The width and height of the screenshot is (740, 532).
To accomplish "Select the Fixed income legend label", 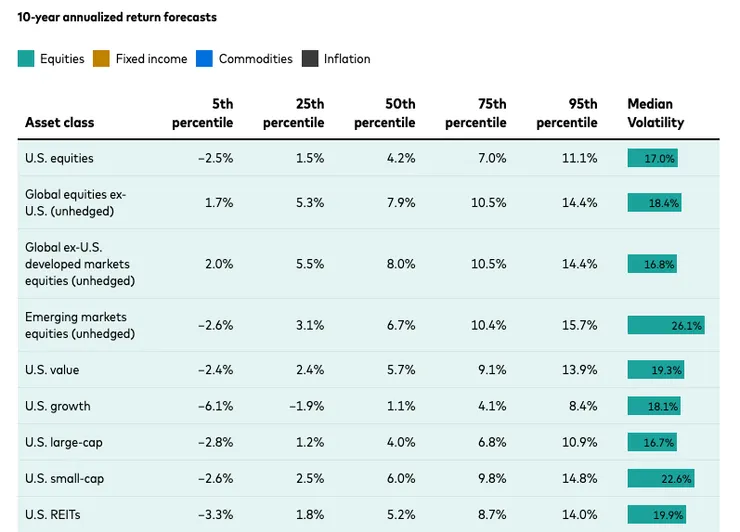I will coord(151,59).
